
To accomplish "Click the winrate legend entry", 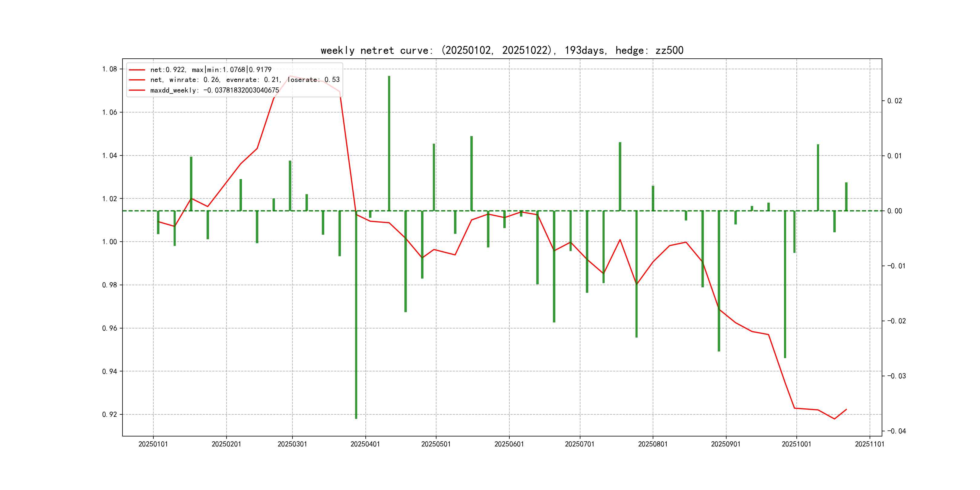I will tap(245, 80).
